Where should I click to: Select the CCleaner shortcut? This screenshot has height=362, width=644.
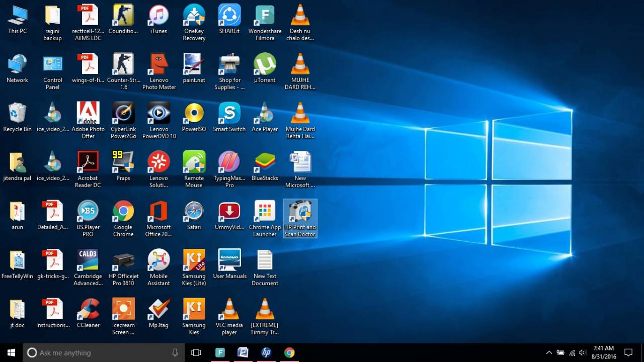coord(88,313)
